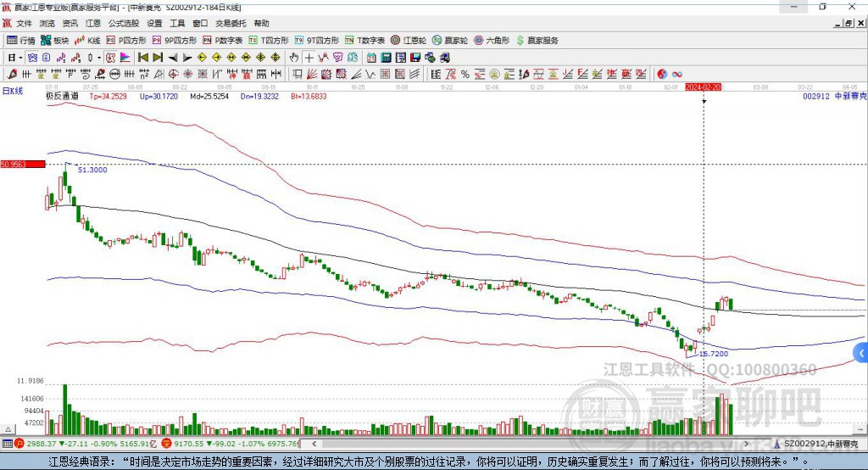
Task: Click the 深 Shenzhen index icon
Action: tap(167, 444)
